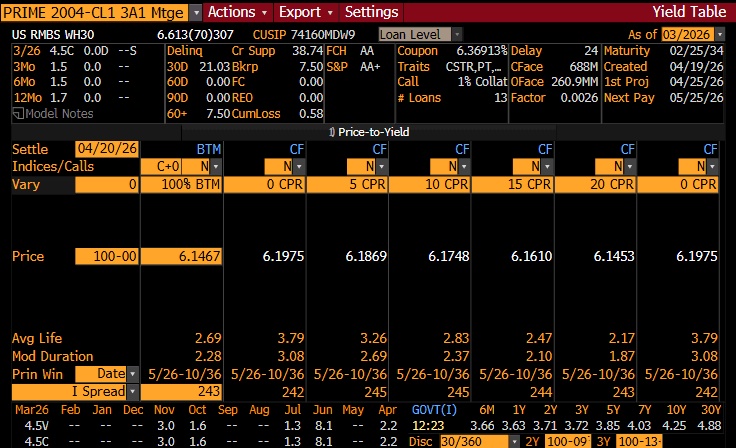Click the 15 CPR scenario field
The height and width of the screenshot is (448, 736).
click(513, 185)
